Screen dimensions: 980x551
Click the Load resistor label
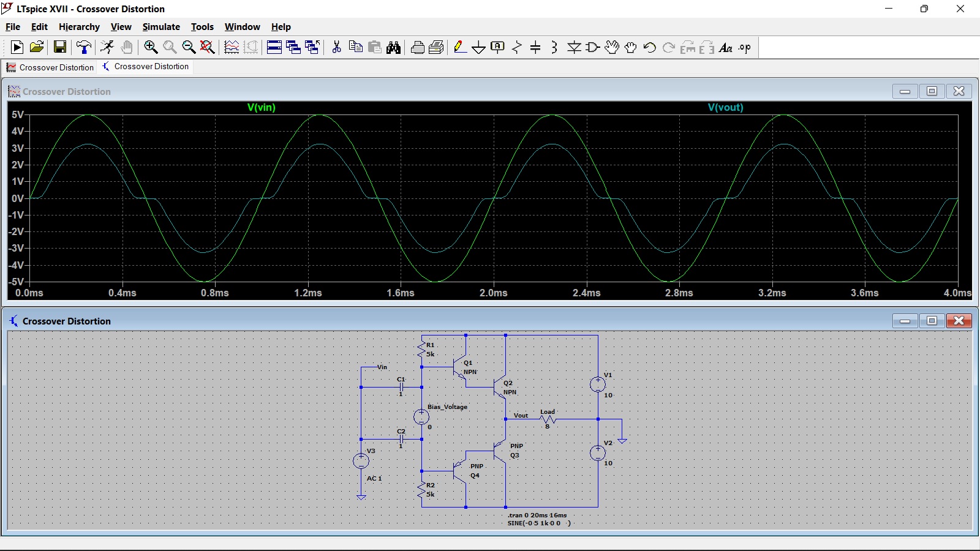(x=548, y=412)
